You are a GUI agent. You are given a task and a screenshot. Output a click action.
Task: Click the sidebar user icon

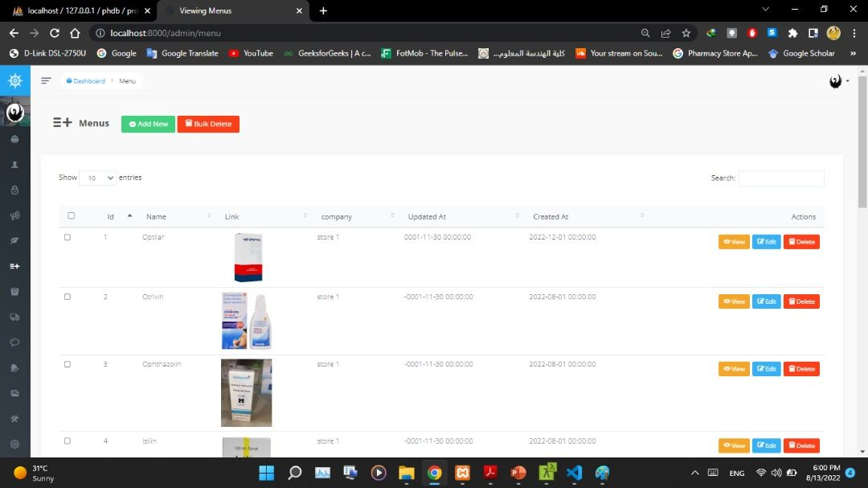coord(15,165)
